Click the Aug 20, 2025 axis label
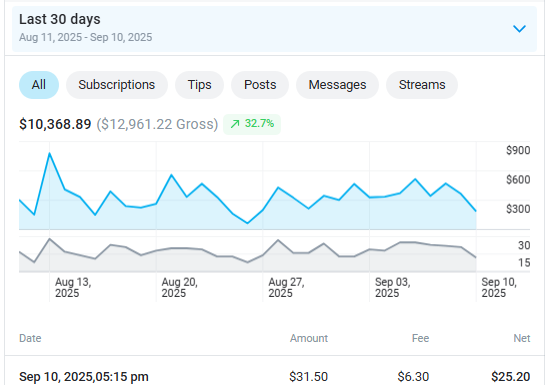549x385 pixels. tap(179, 287)
